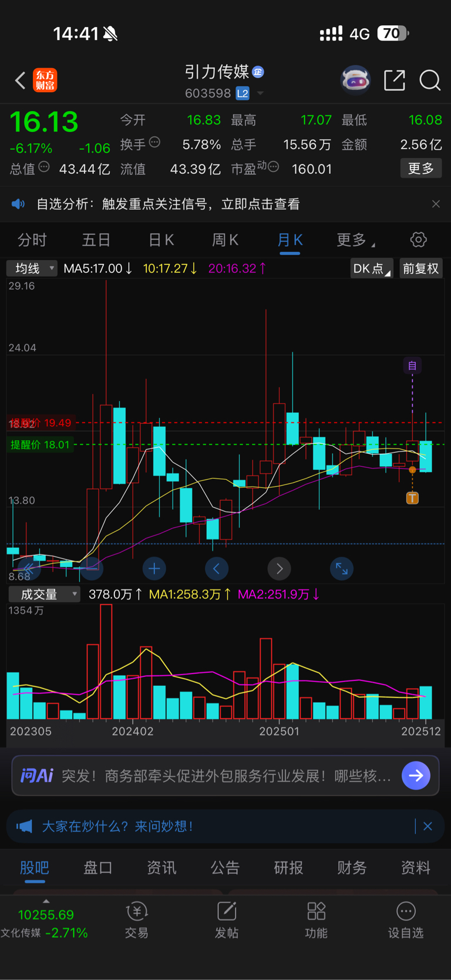The image size is (451, 980).
Task: Tap the 问Ai news prompt field
Action: (226, 776)
